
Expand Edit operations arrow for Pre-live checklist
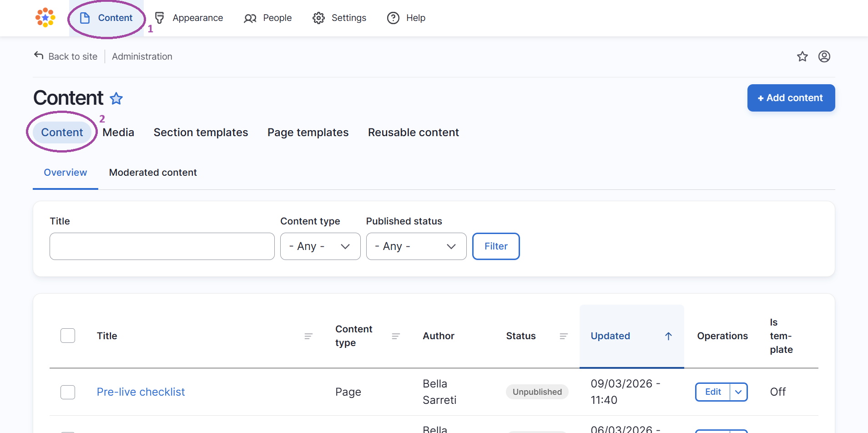point(738,392)
